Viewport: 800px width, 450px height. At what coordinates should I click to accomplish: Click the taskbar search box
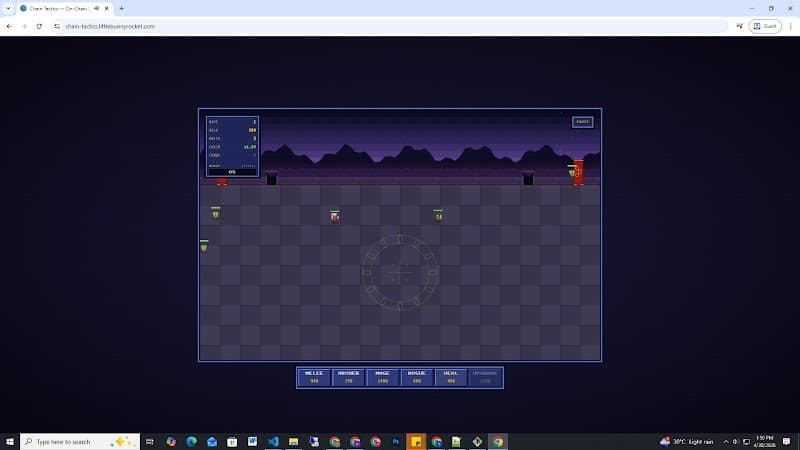[x=80, y=441]
